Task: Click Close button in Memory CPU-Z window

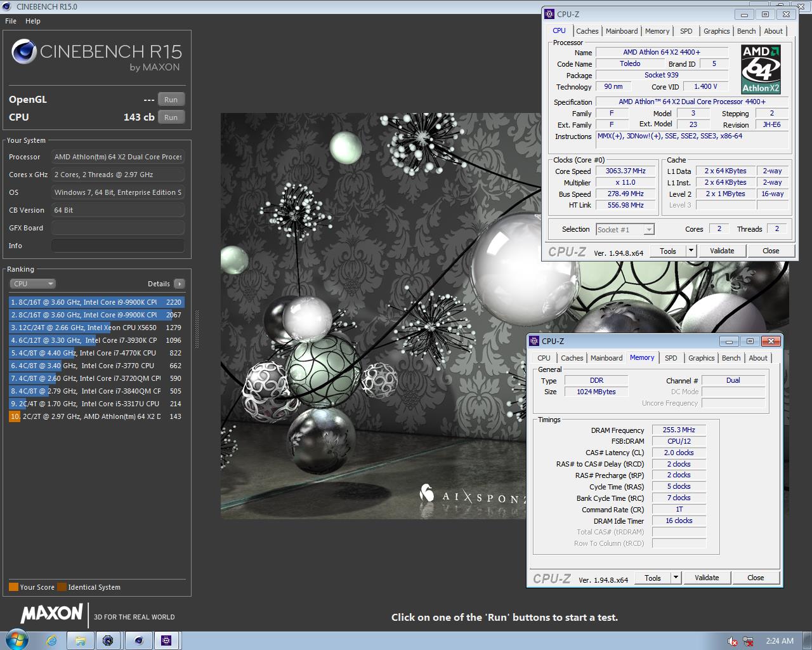Action: coord(756,578)
